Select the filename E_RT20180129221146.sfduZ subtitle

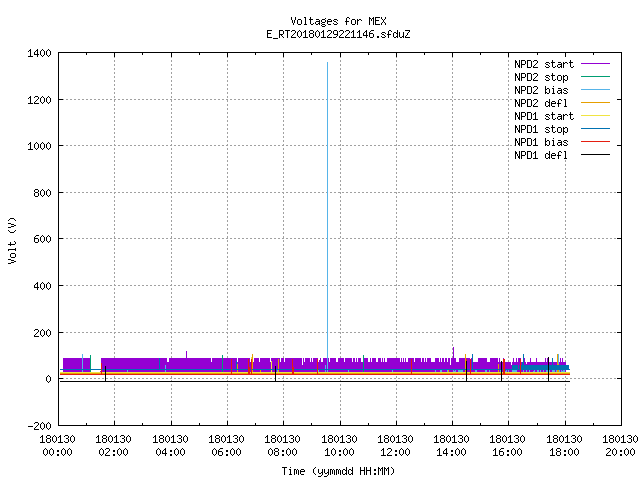(338, 34)
